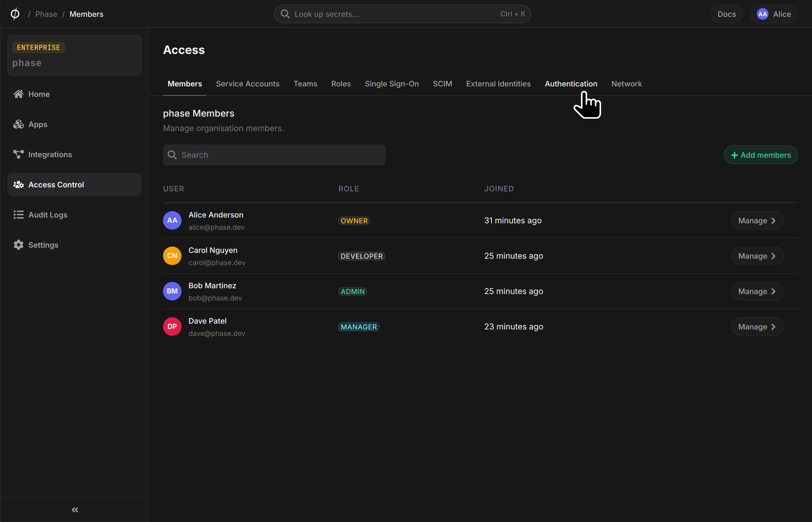Open Home from the sidebar
Screen dimensions: 812x522
[x=74, y=94]
